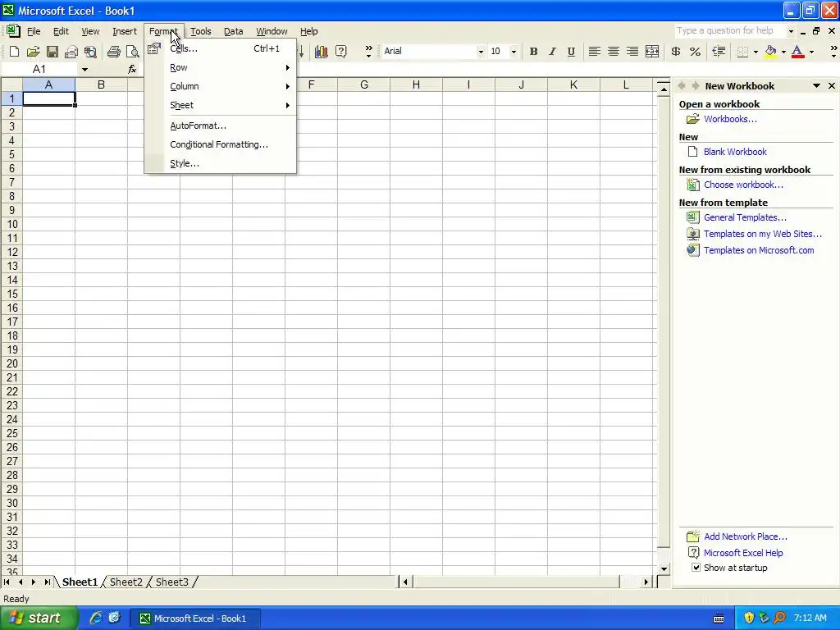Open task pane Other Task Panes dropdown

click(x=816, y=85)
